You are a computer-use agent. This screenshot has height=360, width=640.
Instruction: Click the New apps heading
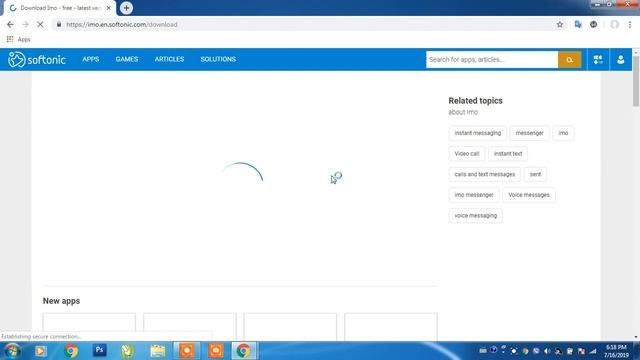click(x=61, y=301)
